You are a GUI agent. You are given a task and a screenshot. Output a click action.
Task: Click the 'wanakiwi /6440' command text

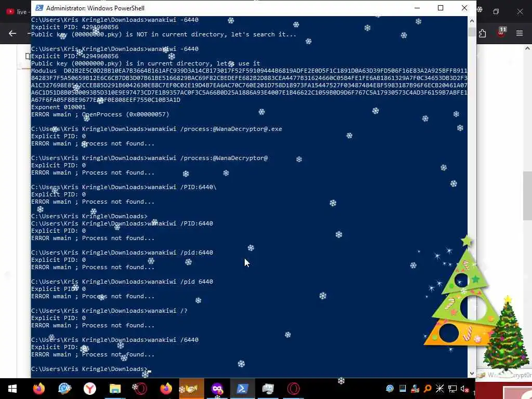pyautogui.click(x=173, y=340)
